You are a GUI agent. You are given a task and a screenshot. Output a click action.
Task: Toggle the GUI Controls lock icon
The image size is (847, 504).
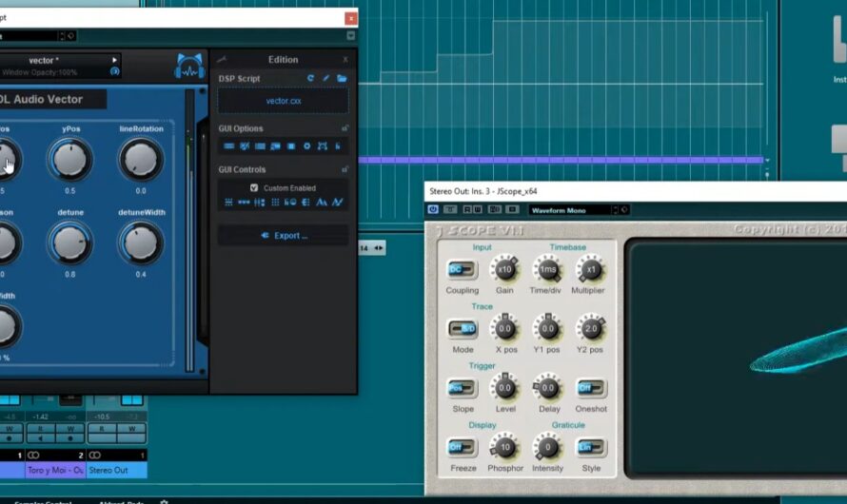(x=345, y=169)
